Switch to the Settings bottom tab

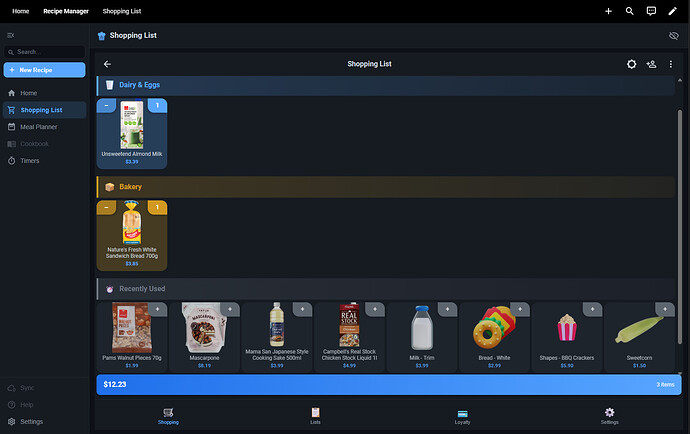pos(609,416)
